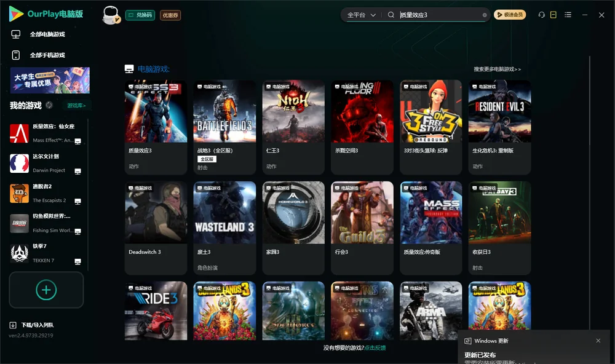Click PC icon next to Fishing Sim World
Image resolution: width=615 pixels, height=364 pixels.
[x=77, y=231]
